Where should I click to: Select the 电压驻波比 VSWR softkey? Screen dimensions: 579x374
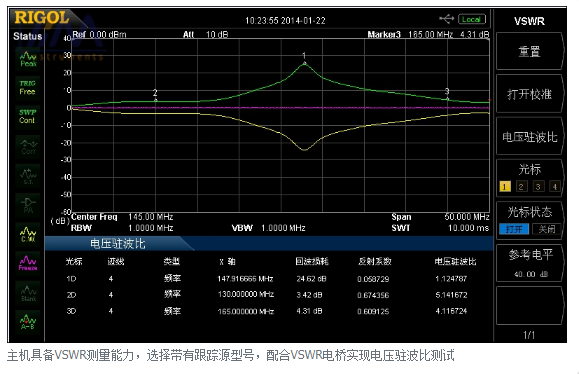[530, 136]
